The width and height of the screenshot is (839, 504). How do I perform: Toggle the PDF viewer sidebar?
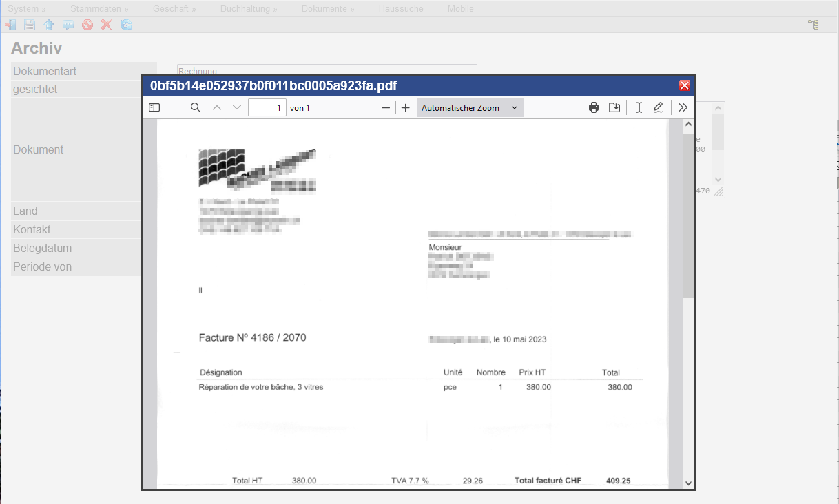click(154, 107)
